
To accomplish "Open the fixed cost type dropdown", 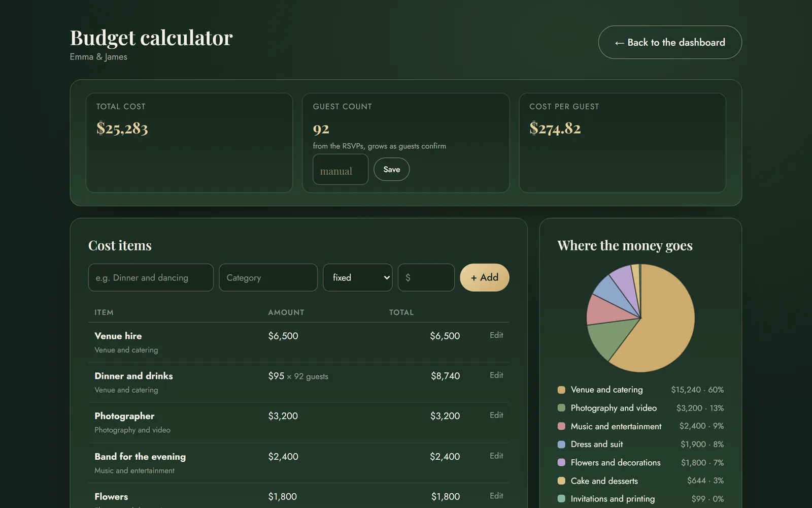I will tap(357, 277).
